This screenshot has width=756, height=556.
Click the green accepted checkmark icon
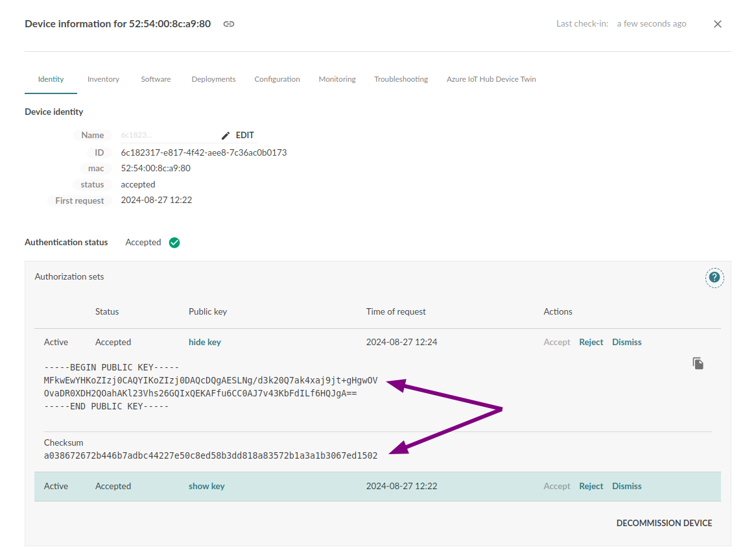pos(174,243)
